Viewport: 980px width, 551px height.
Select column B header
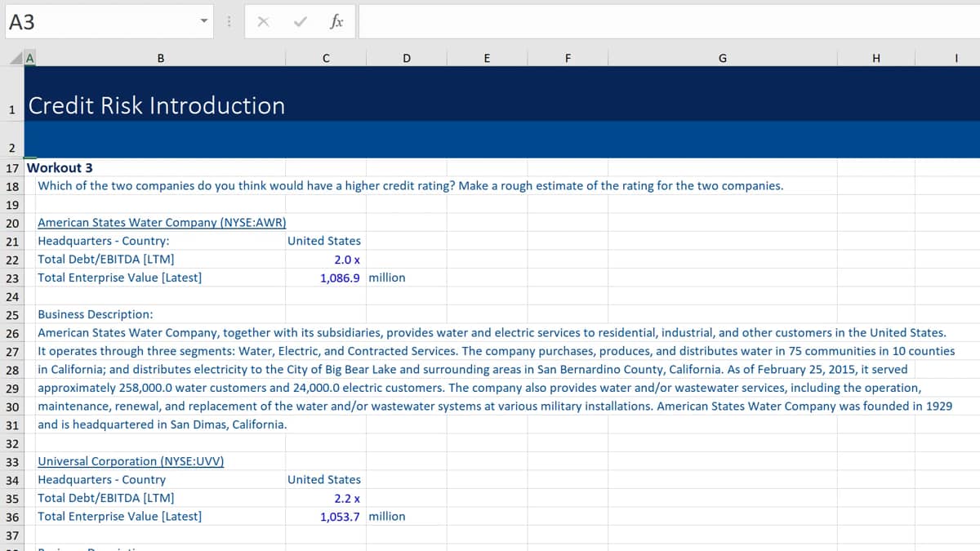(161, 58)
